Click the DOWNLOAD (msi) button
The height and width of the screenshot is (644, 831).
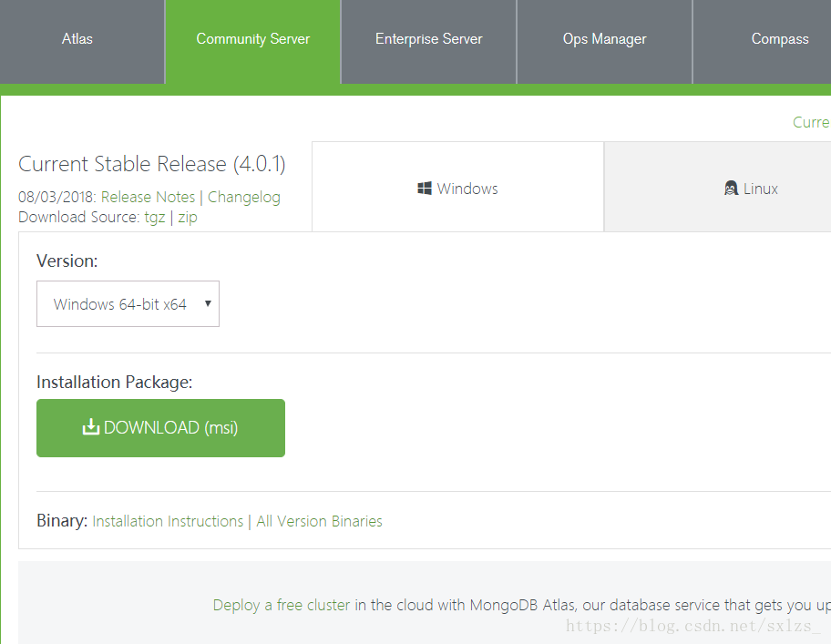[160, 428]
